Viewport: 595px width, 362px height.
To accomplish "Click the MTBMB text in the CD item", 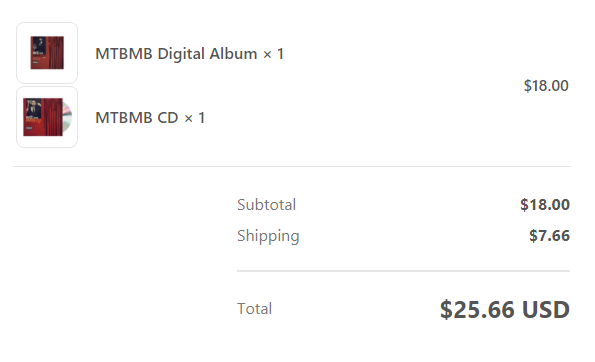I will click(124, 118).
